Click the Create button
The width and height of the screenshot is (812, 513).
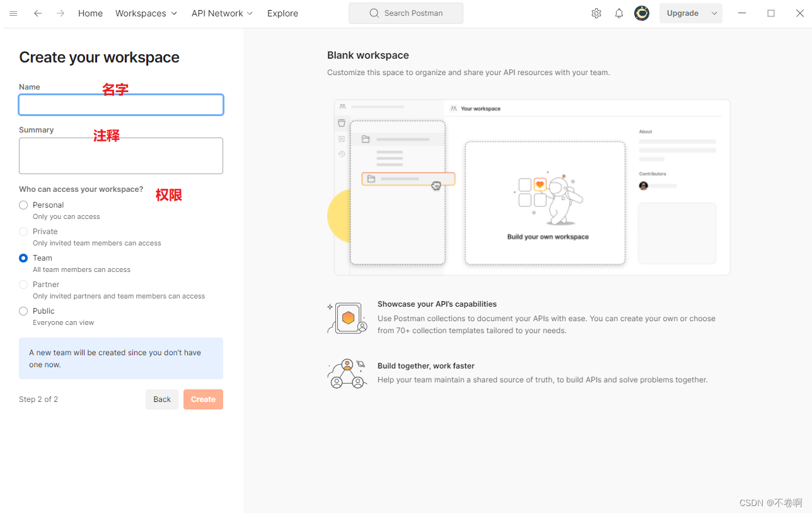203,399
